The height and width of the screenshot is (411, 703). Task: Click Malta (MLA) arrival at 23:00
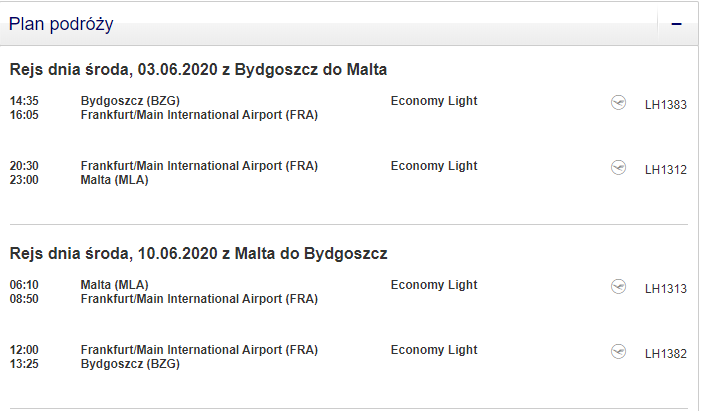tap(114, 180)
